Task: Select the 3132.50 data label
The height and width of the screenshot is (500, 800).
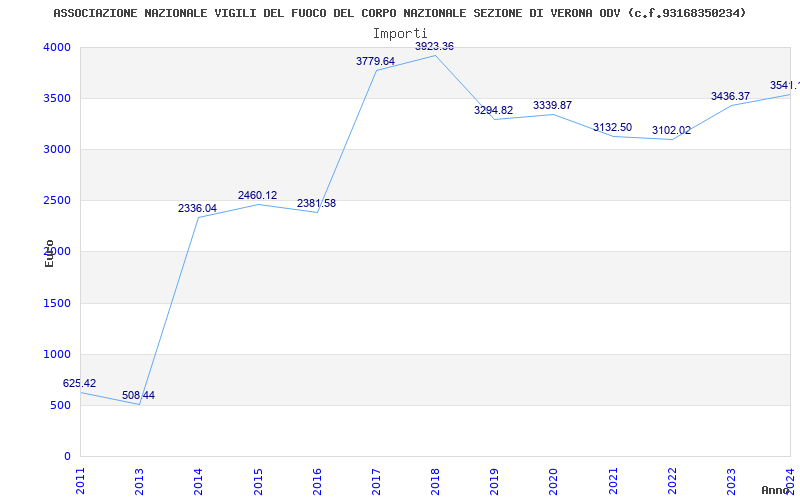Action: (612, 127)
